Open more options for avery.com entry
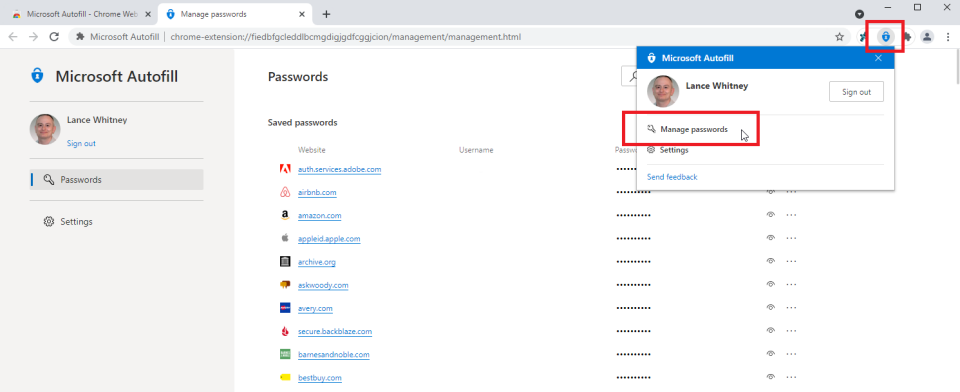The height and width of the screenshot is (392, 960). (791, 307)
